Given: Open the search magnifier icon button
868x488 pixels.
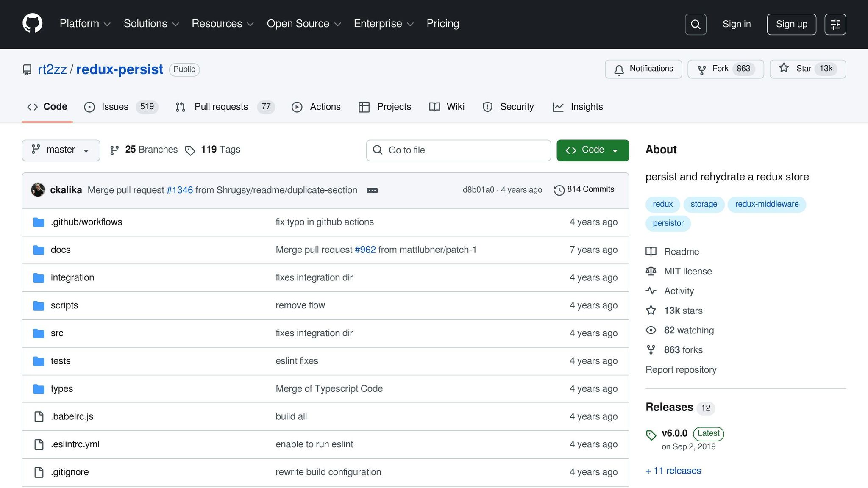Looking at the screenshot, I should 695,24.
